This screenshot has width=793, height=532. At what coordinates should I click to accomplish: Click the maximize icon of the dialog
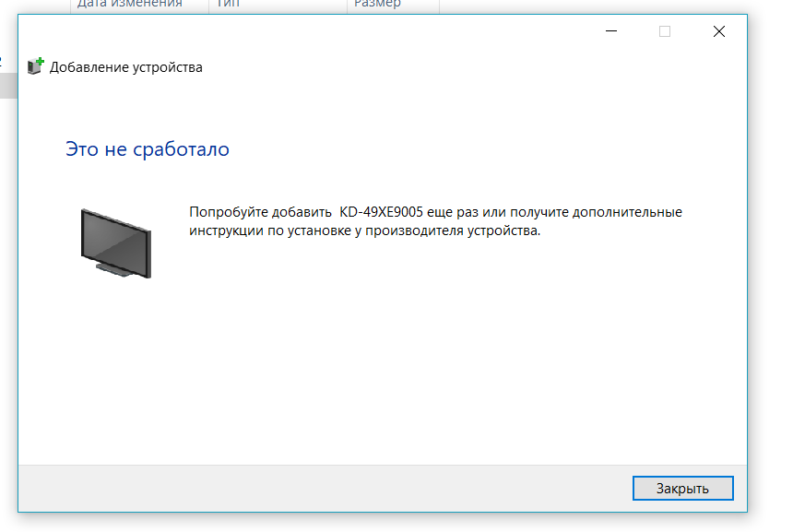pos(664,30)
